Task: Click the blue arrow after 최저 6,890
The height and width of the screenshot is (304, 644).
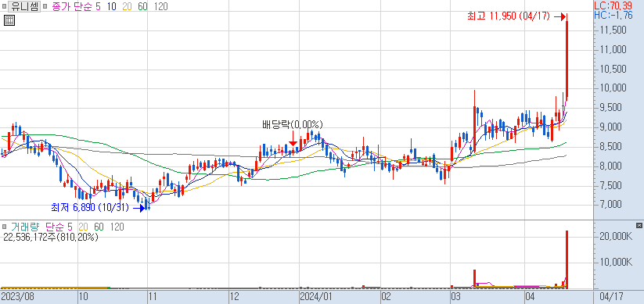Action: pyautogui.click(x=139, y=209)
